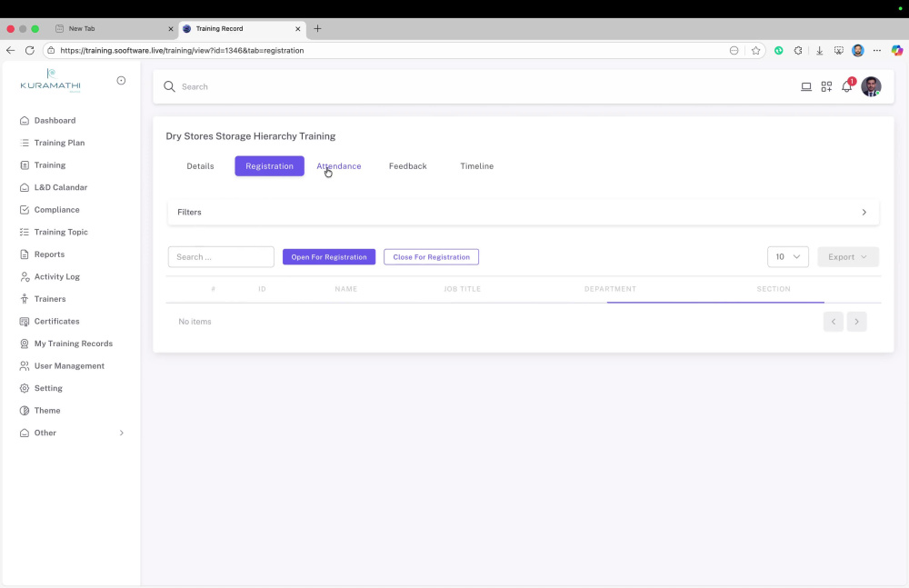Select the Registration tab
The image size is (909, 588).
(269, 166)
